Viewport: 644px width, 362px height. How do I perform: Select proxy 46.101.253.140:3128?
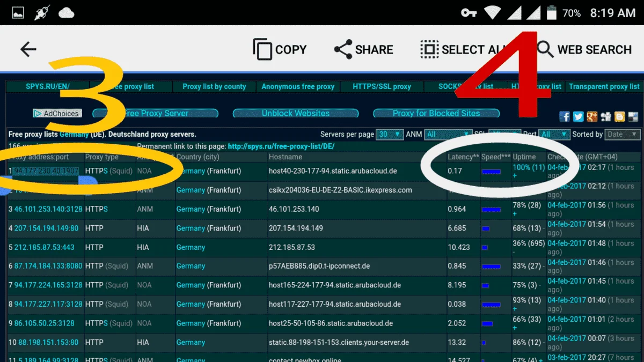coord(48,209)
